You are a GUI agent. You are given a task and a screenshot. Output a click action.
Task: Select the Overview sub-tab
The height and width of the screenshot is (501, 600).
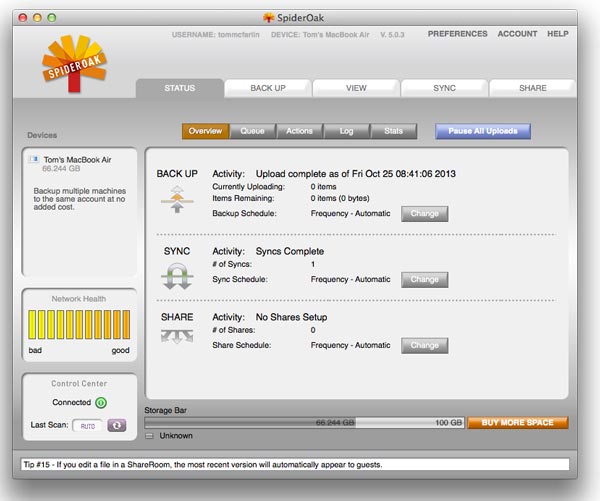click(x=205, y=131)
